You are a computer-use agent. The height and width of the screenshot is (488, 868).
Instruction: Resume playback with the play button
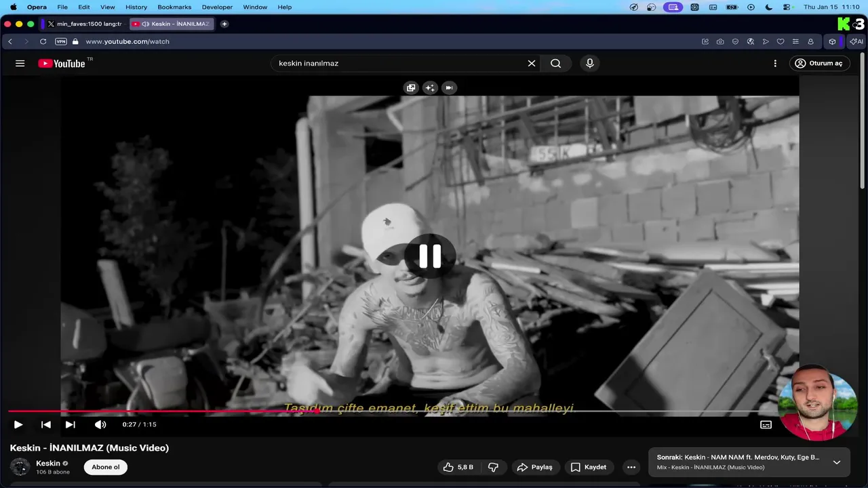pos(18,424)
